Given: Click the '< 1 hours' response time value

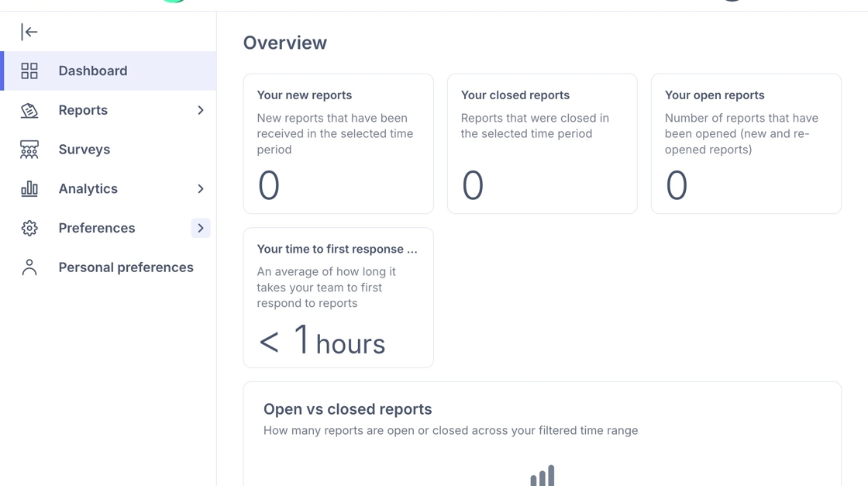Looking at the screenshot, I should tap(322, 340).
